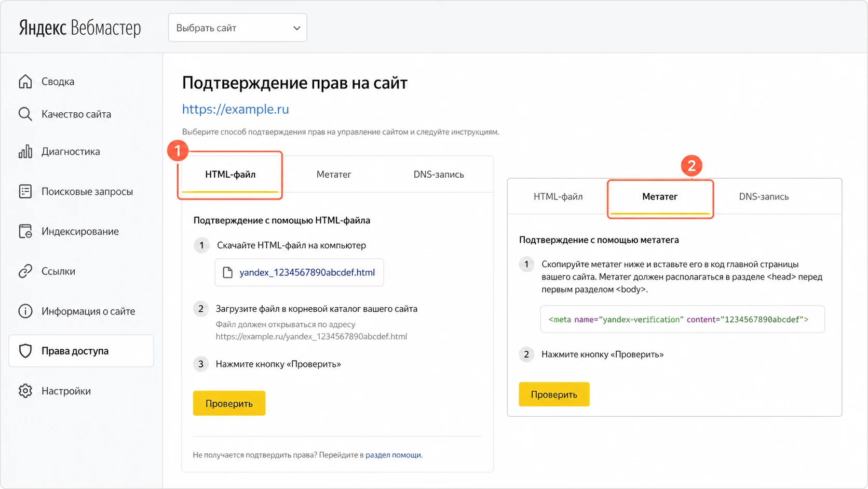Click the Информация о сайте info icon

25,311
